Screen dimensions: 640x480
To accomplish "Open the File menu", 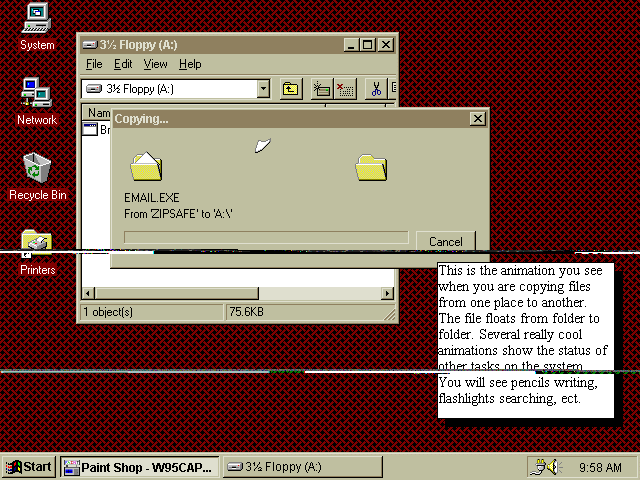I will [x=94, y=64].
